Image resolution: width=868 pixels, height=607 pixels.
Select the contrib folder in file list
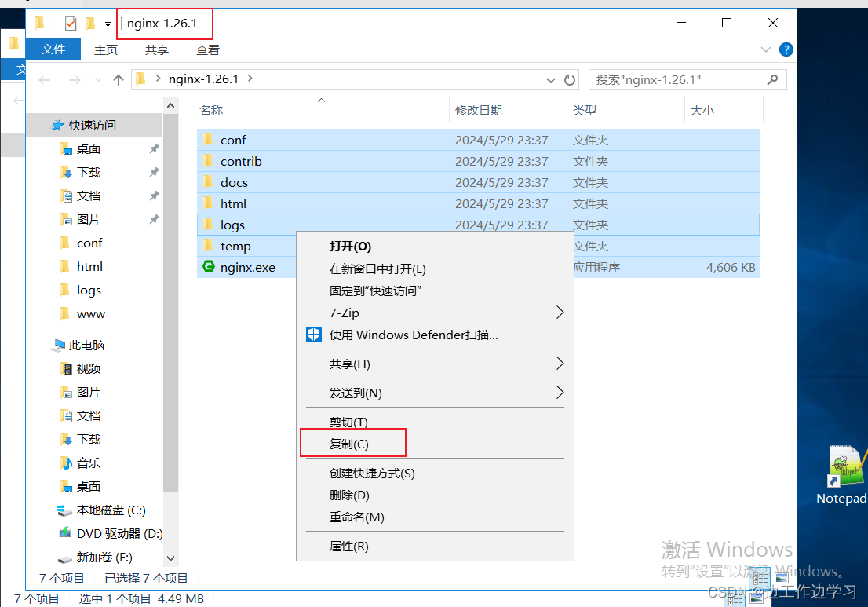pos(478,161)
